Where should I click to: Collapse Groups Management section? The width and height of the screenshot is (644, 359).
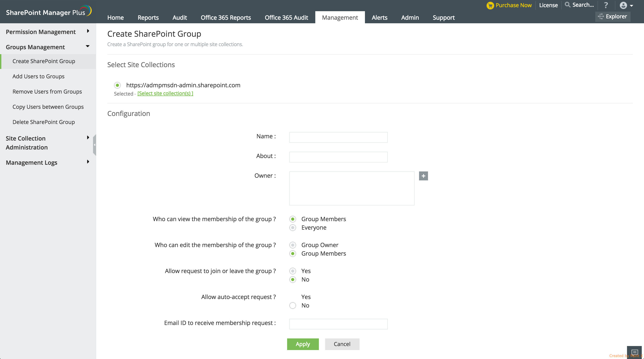click(87, 46)
